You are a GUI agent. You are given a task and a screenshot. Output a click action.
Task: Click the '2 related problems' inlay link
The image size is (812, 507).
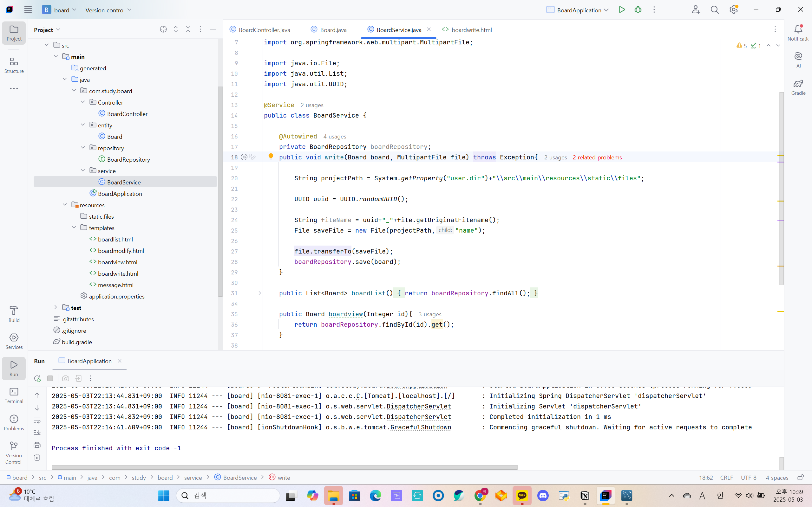[597, 157]
